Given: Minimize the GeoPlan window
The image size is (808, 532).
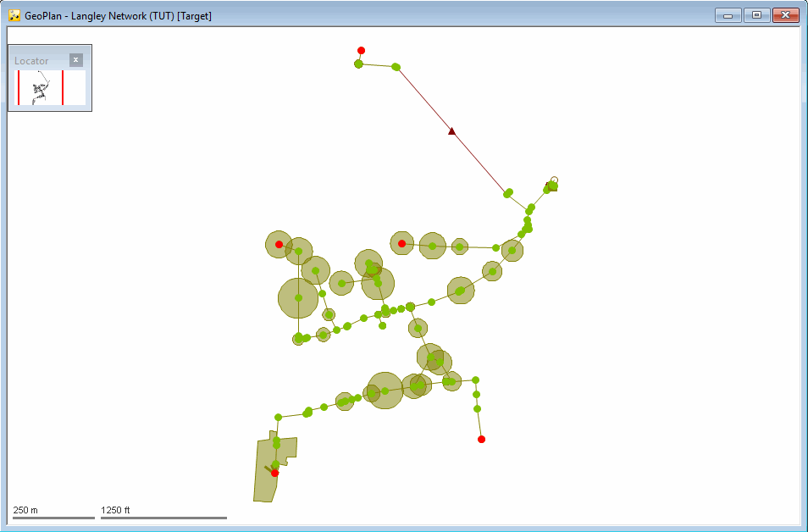Looking at the screenshot, I should coord(728,15).
